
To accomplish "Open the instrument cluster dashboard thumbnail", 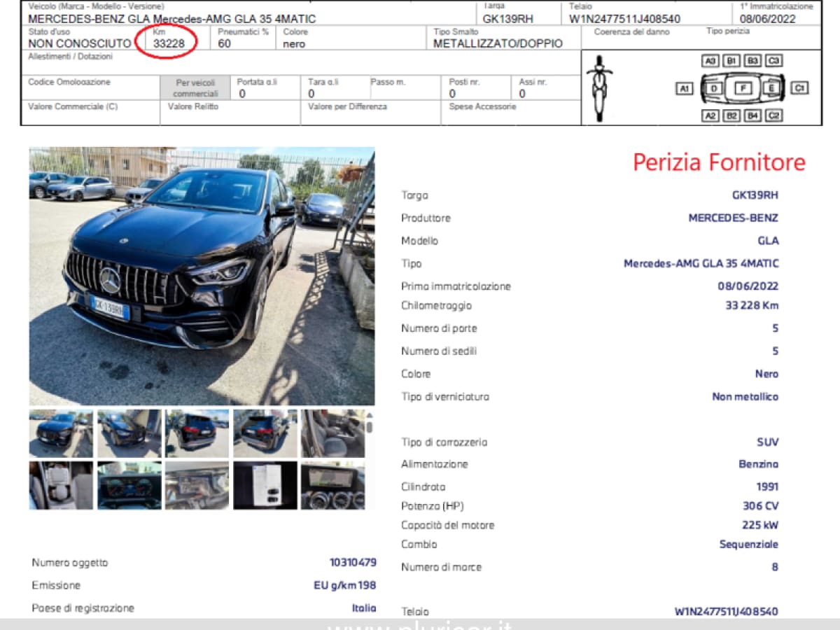I will click(129, 485).
